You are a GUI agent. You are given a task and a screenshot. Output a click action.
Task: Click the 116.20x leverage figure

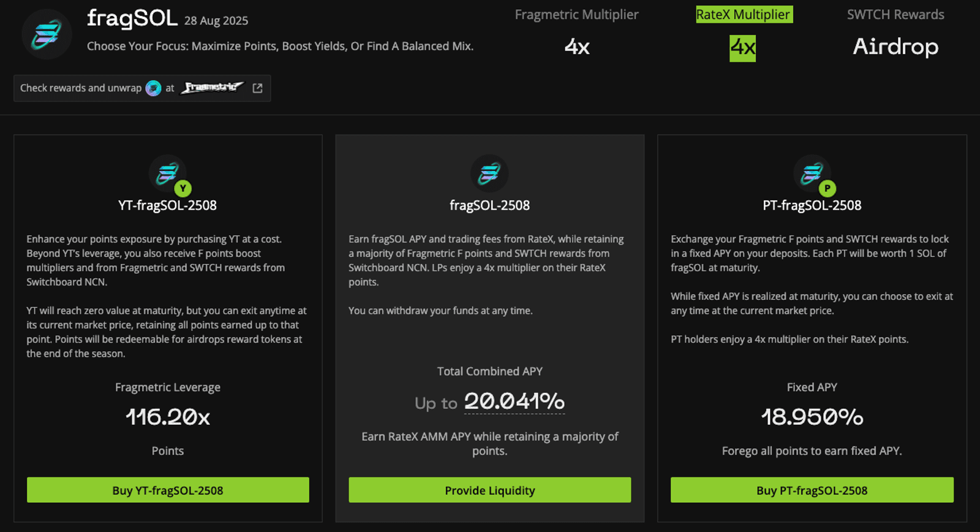click(168, 417)
